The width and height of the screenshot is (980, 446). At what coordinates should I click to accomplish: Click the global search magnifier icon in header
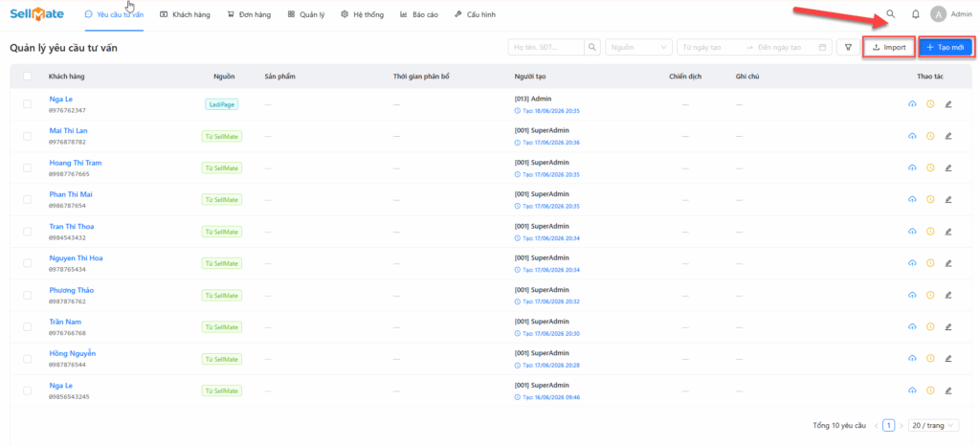click(x=891, y=13)
